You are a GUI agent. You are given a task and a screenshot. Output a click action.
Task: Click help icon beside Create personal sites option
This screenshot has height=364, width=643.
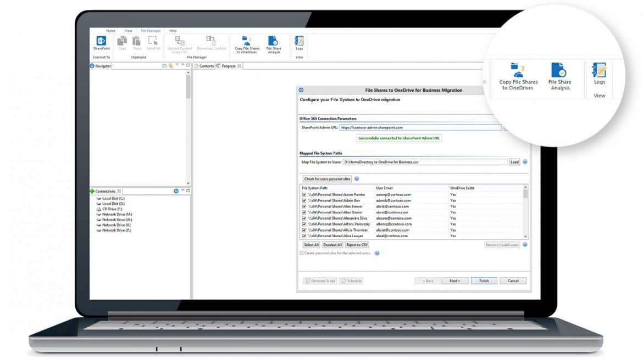point(377,253)
